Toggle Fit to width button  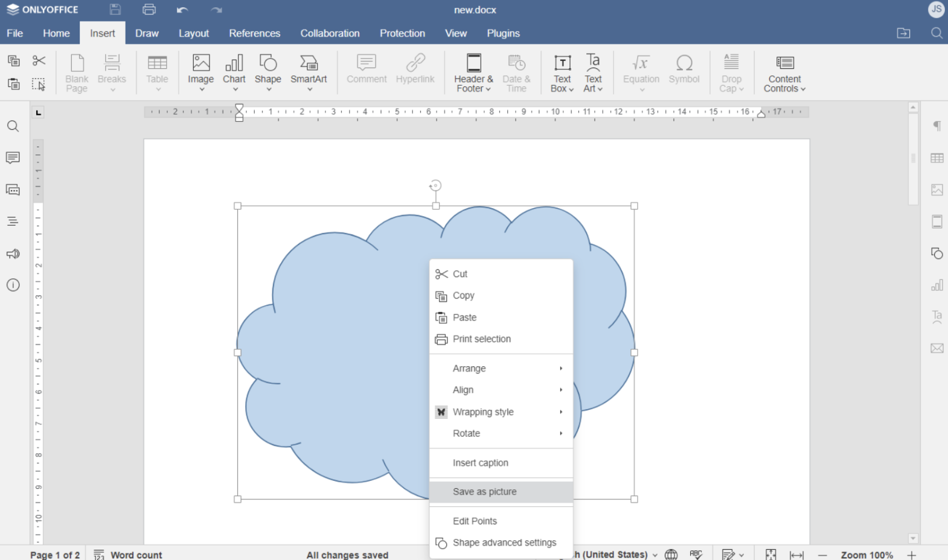pos(796,554)
